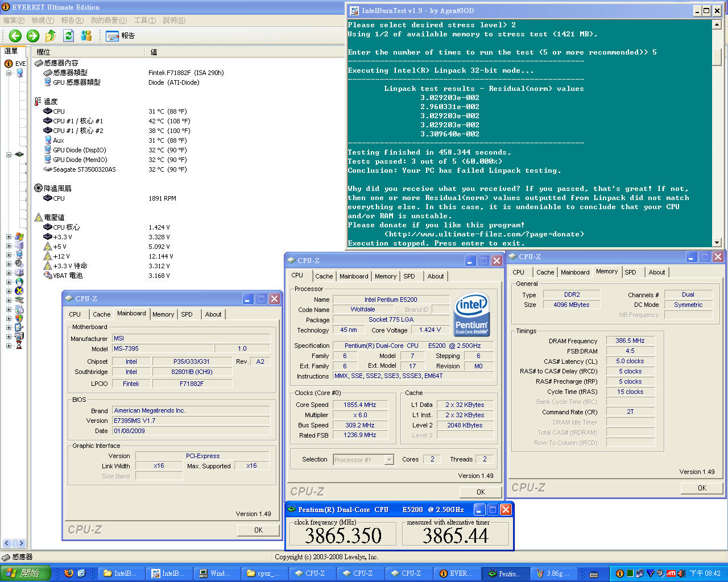Screen dimensions: 728x582
Task: Expand the Windows flag node in EVEREST tree
Action: pos(9,237)
